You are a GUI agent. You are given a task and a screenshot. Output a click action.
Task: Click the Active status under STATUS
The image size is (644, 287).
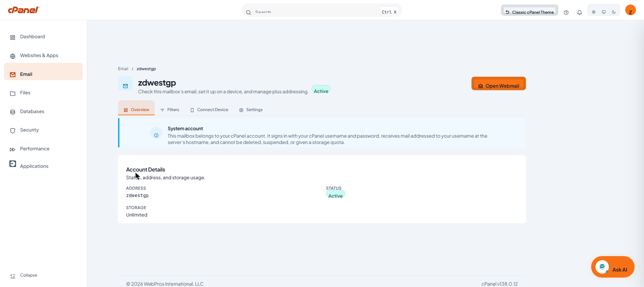335,195
